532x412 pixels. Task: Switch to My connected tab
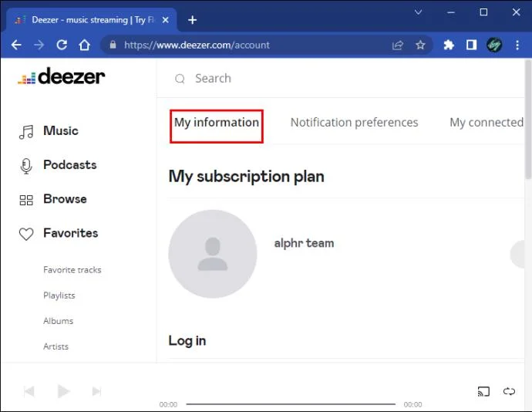pyautogui.click(x=487, y=122)
